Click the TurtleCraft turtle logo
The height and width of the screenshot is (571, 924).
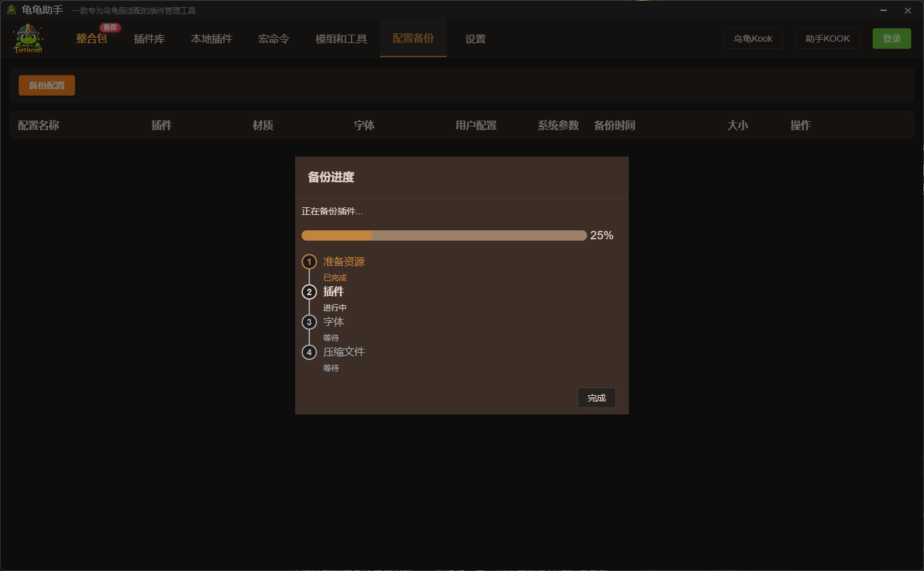click(x=28, y=38)
